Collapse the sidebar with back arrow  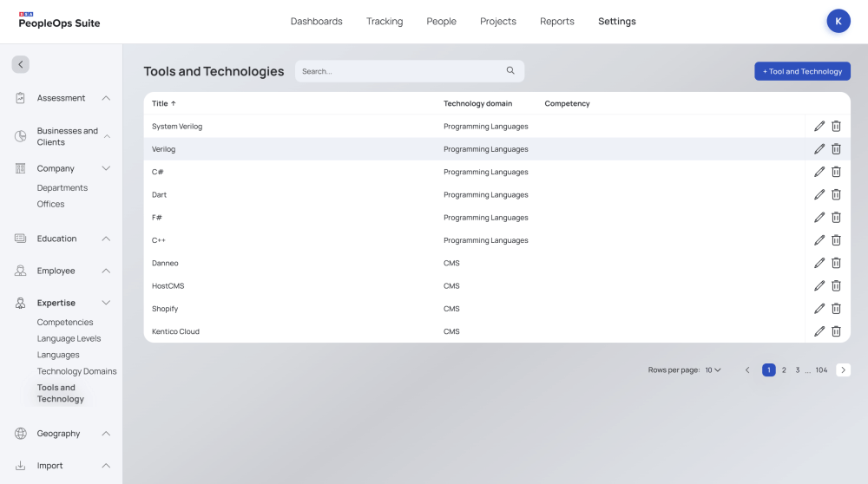pos(21,64)
